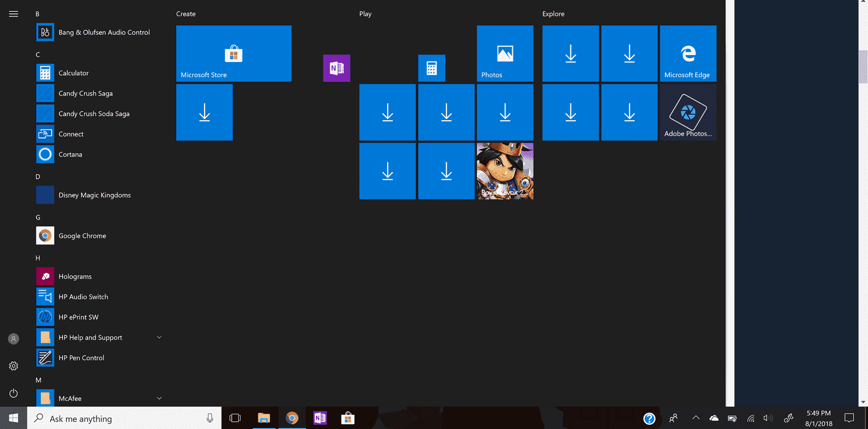Open Microsoft Store from the taskbar
This screenshot has width=868, height=429.
tap(348, 418)
